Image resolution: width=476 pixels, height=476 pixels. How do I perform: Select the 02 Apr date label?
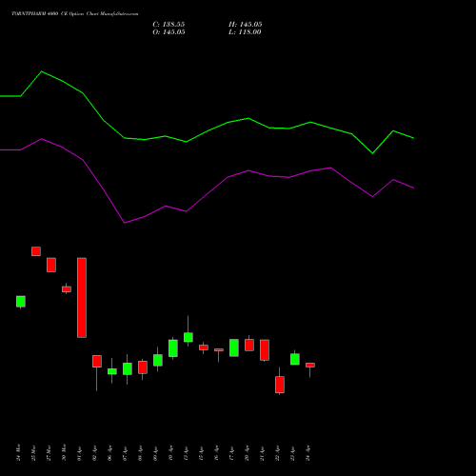(x=94, y=453)
